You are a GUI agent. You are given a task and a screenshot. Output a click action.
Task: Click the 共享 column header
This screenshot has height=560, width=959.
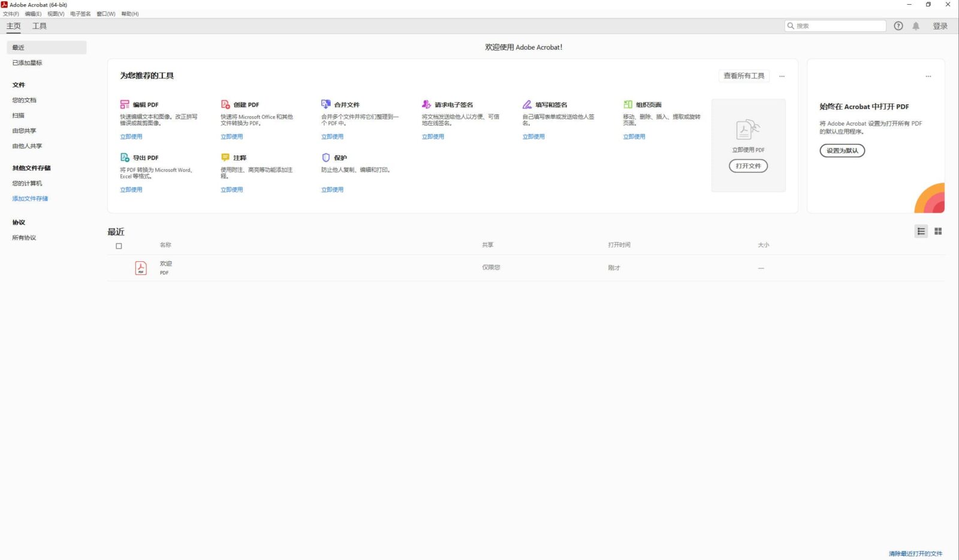pyautogui.click(x=488, y=245)
